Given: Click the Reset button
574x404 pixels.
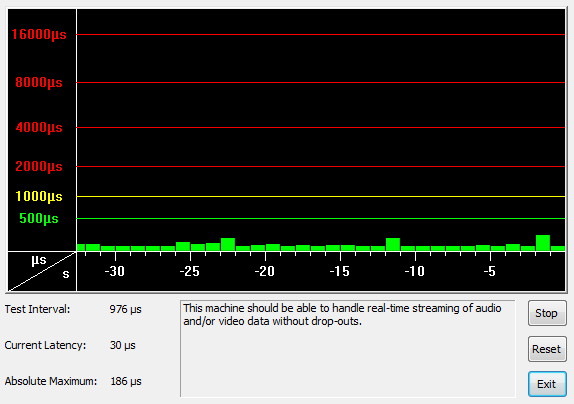Looking at the screenshot, I should pos(547,349).
